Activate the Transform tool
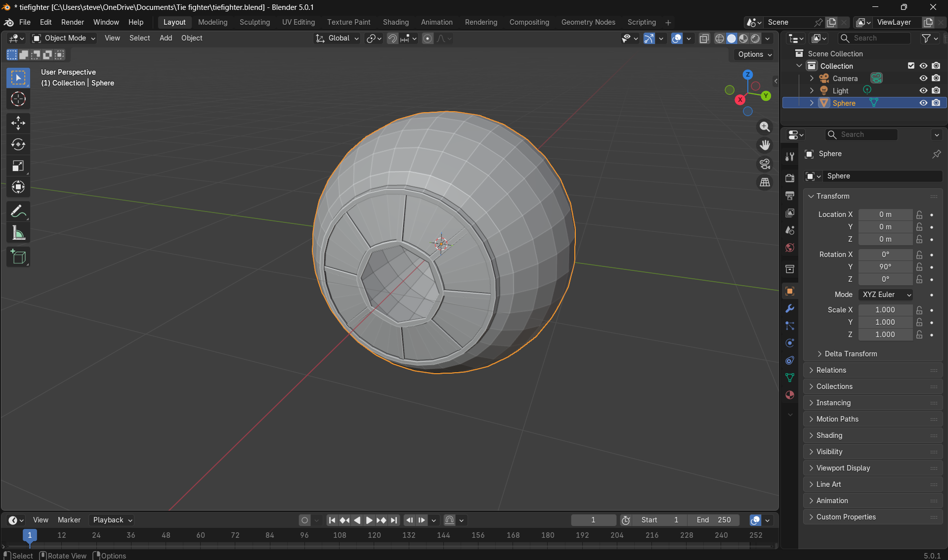Image resolution: width=948 pixels, height=560 pixels. [18, 187]
